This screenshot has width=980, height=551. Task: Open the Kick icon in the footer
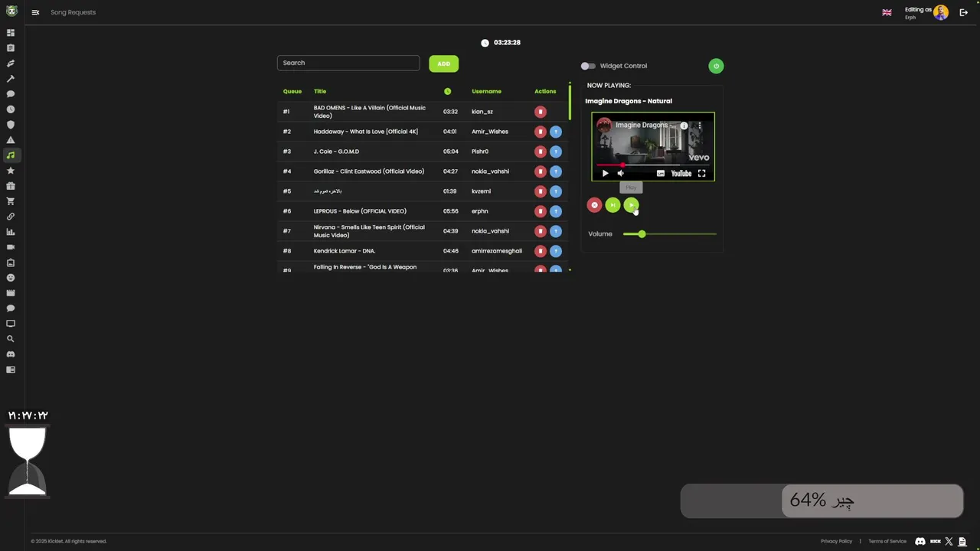pos(935,541)
